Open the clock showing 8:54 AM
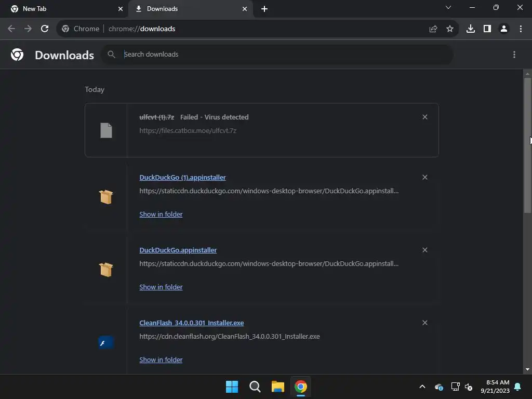 tap(495, 387)
